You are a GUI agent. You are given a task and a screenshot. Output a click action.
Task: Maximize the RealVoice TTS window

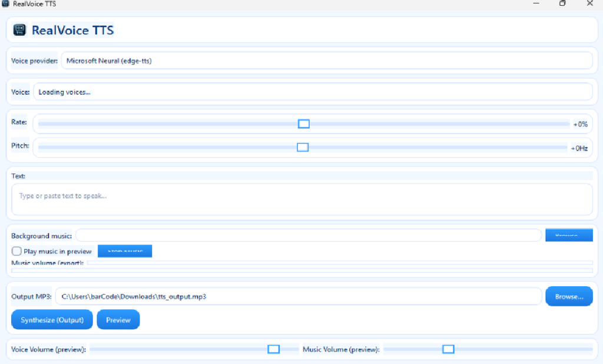click(562, 4)
